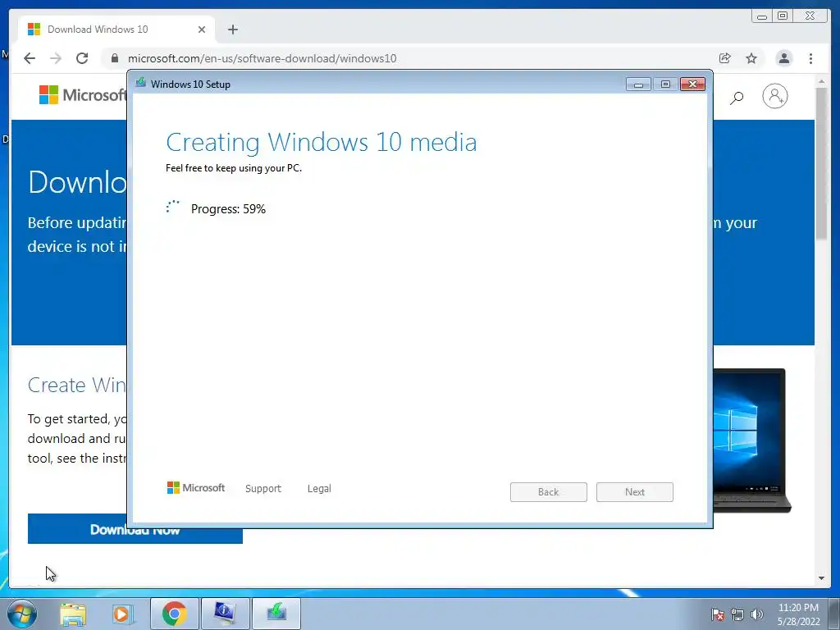Maximize the Windows 10 Setup window
Screen dimensions: 840x630
click(665, 84)
